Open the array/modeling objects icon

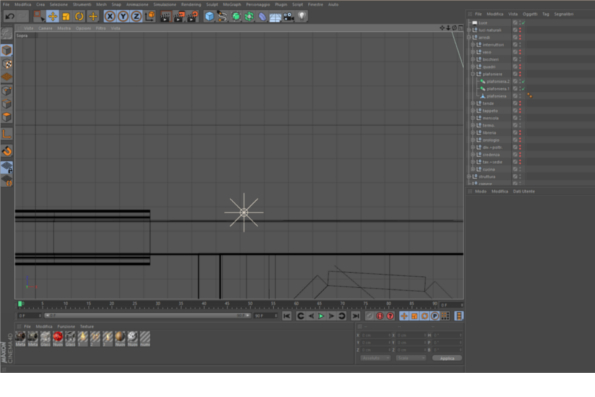[249, 16]
